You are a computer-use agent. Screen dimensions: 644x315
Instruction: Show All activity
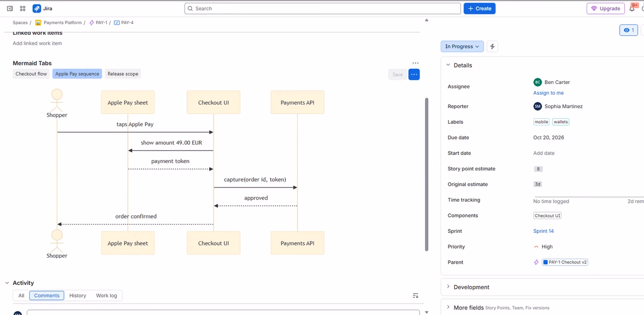(x=21, y=296)
